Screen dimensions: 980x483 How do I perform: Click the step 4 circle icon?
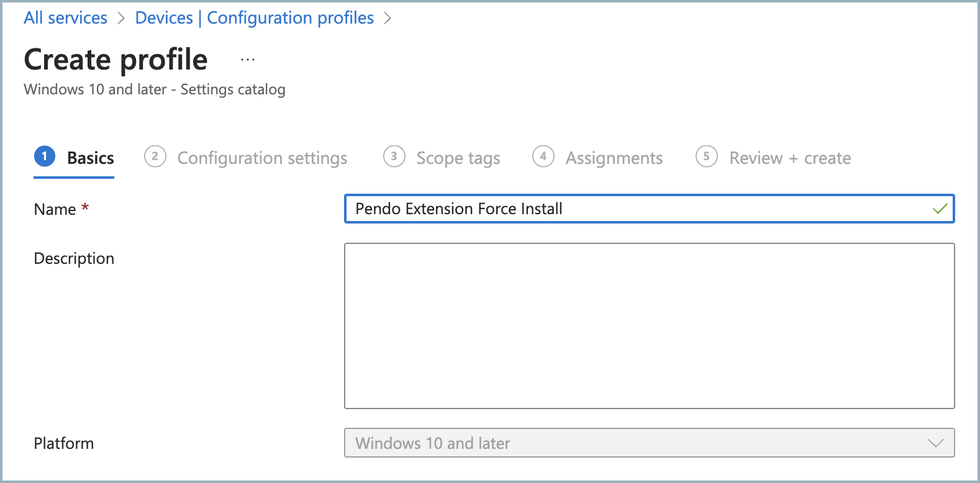pos(543,156)
